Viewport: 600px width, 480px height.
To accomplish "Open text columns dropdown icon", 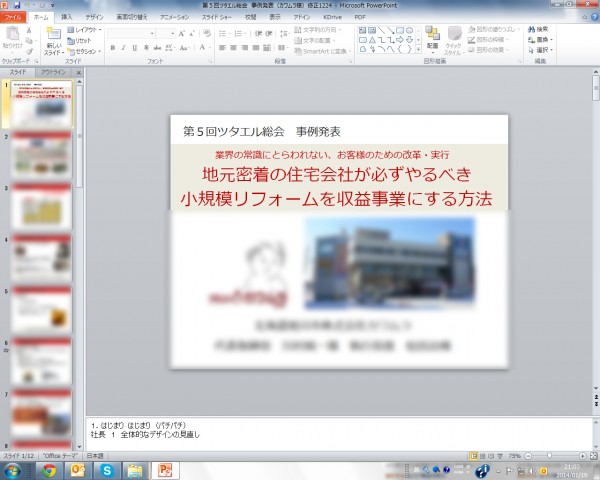I will tap(282, 48).
